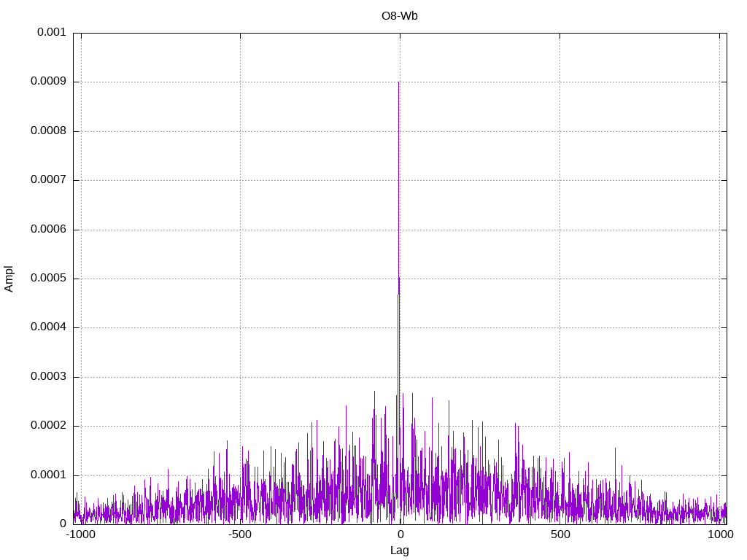
Task: Click the 1000 x-axis tick label
Action: coord(719,534)
